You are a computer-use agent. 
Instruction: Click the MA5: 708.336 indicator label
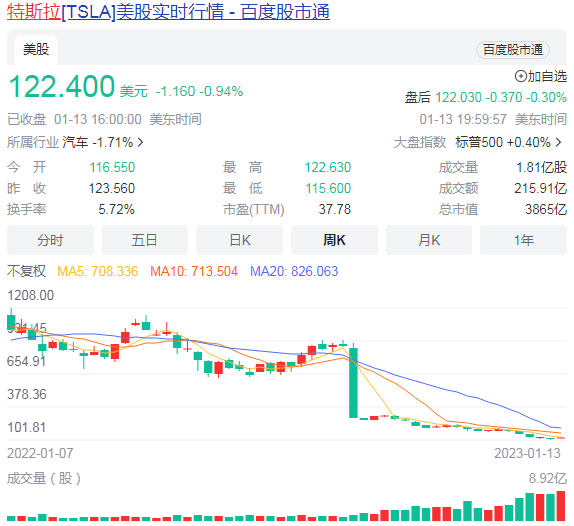(98, 271)
